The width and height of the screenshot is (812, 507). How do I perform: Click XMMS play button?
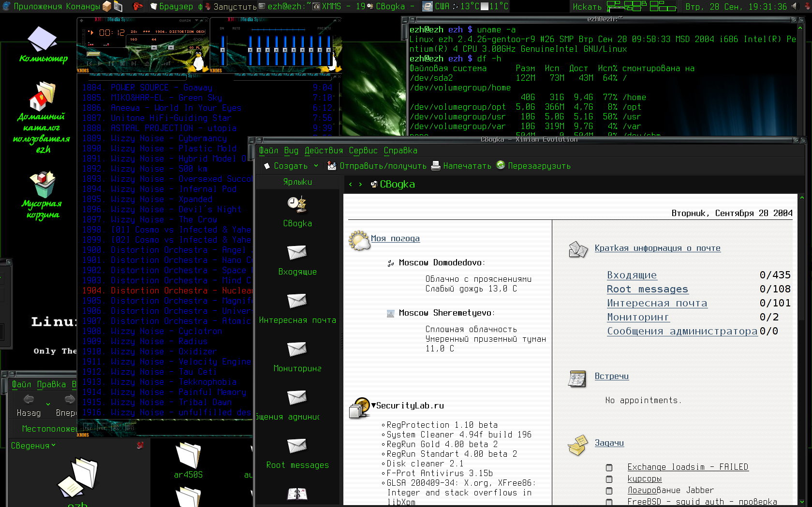(100, 63)
